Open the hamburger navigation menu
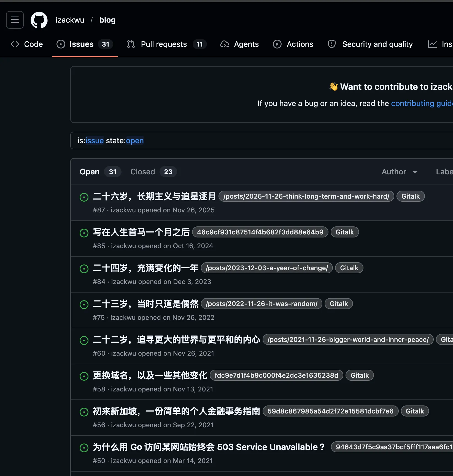 (15, 20)
